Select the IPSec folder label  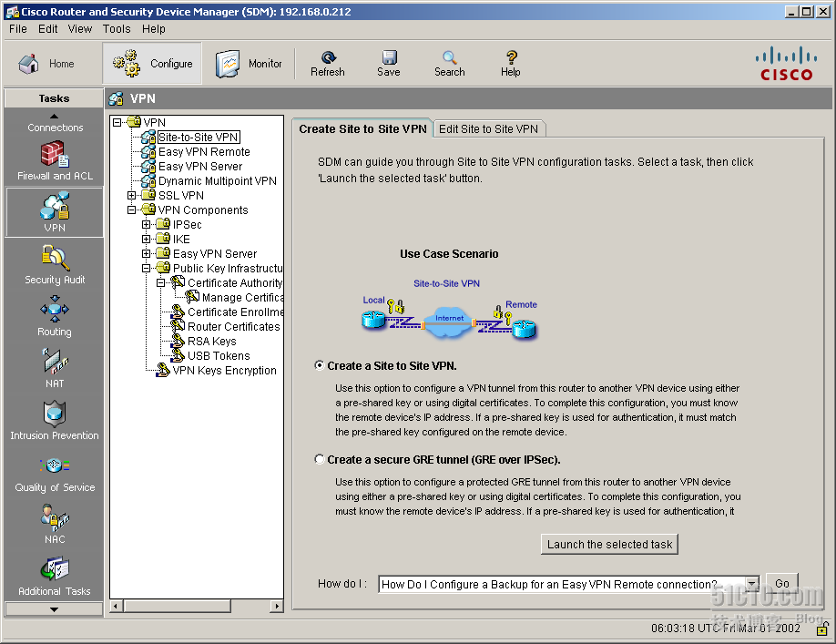[187, 224]
